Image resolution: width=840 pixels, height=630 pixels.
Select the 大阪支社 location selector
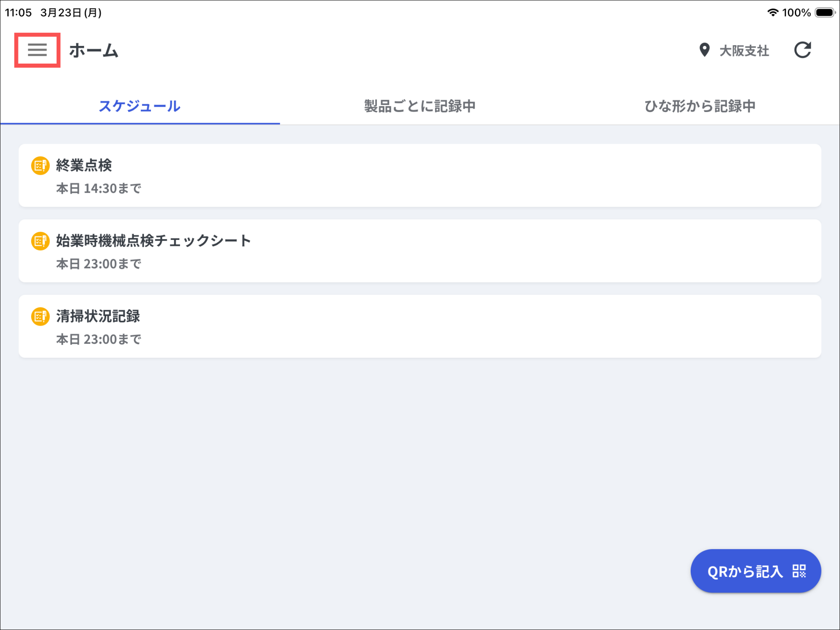click(744, 51)
